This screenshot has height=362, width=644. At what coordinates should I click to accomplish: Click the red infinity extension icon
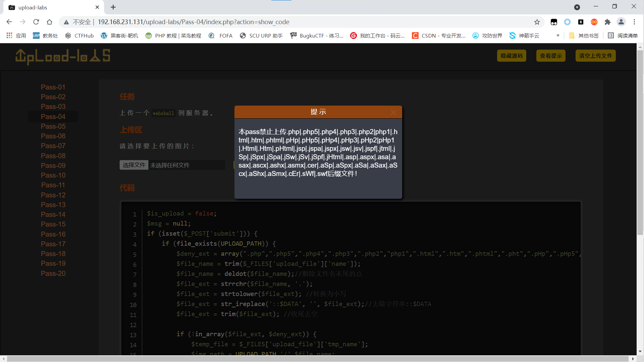[x=594, y=22]
